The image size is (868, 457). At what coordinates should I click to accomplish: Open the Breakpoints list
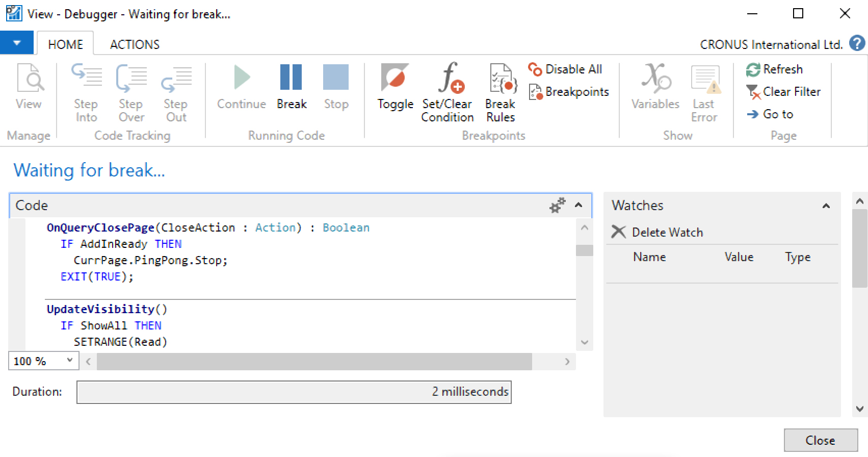pyautogui.click(x=569, y=92)
